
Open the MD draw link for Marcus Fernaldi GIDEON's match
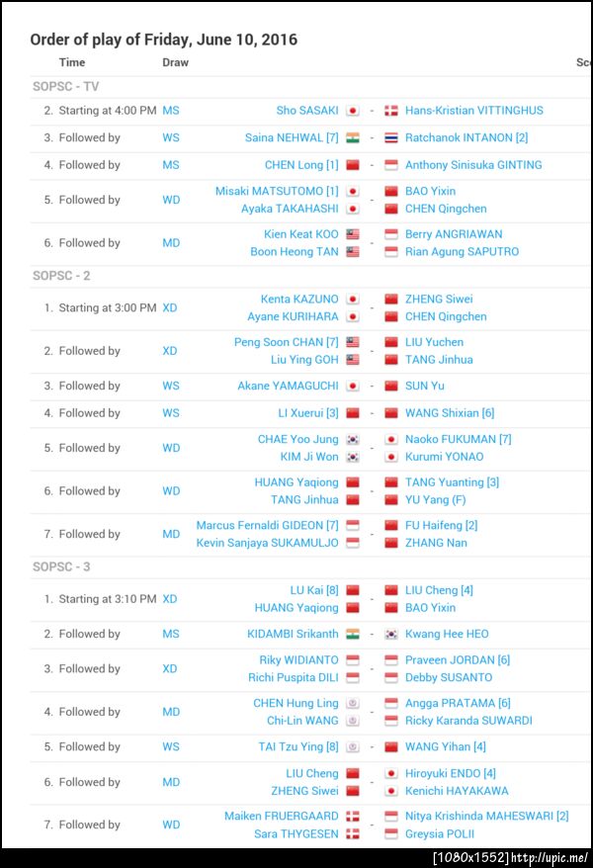pyautogui.click(x=171, y=534)
